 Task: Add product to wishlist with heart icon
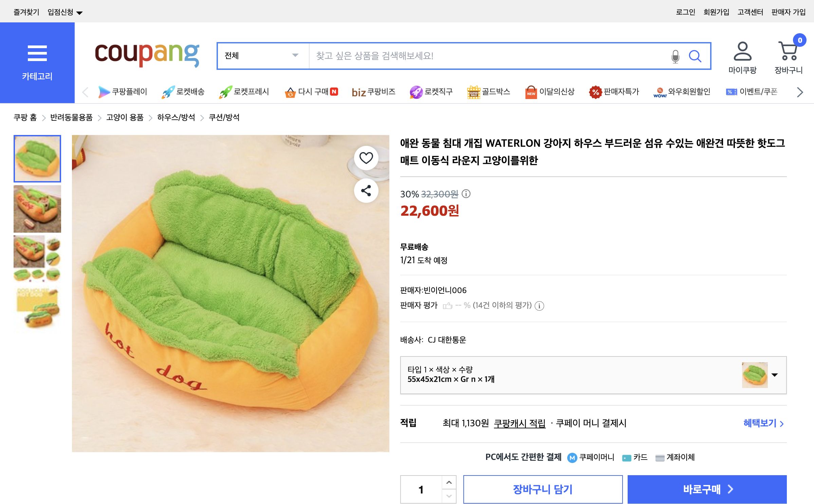click(x=366, y=158)
